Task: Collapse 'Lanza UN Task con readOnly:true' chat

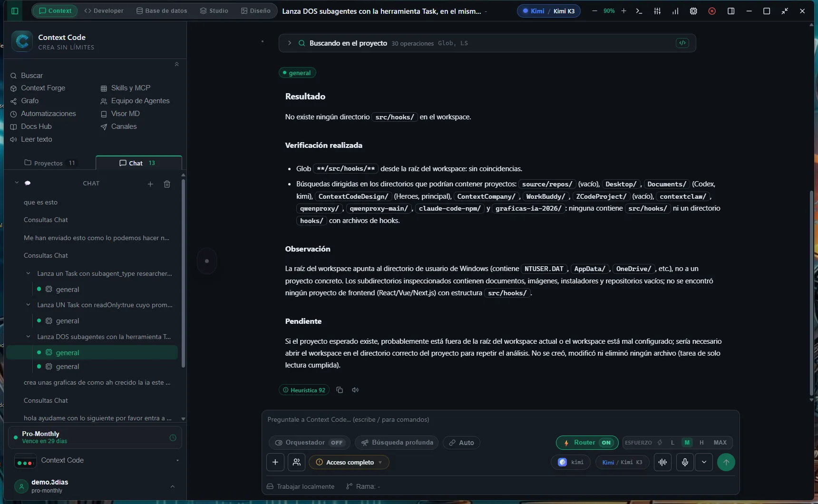Action: click(x=28, y=305)
